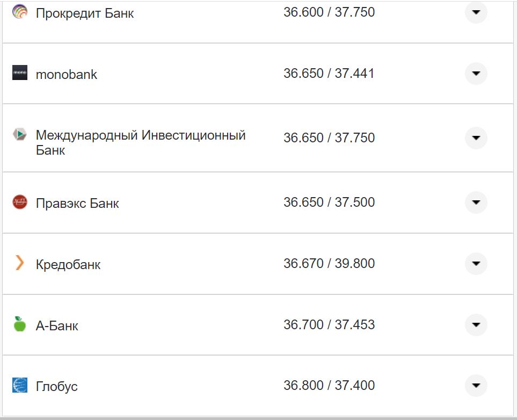
Task: Expand the monobank rate details
Action: [476, 74]
